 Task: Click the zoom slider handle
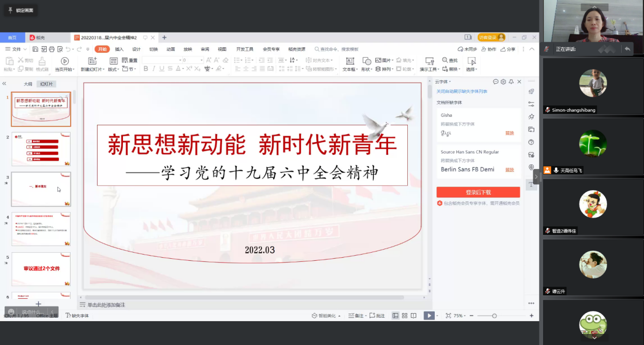point(494,316)
